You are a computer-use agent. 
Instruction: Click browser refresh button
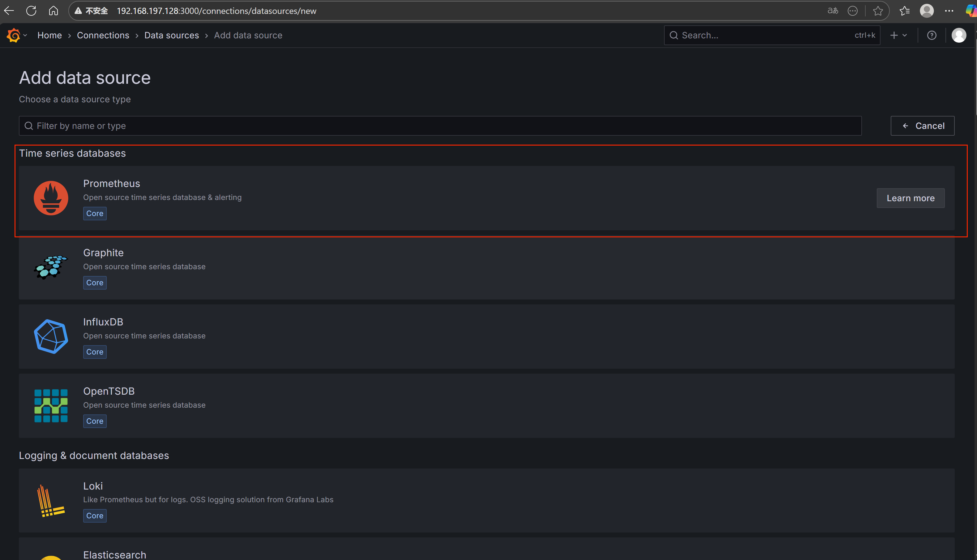tap(31, 11)
